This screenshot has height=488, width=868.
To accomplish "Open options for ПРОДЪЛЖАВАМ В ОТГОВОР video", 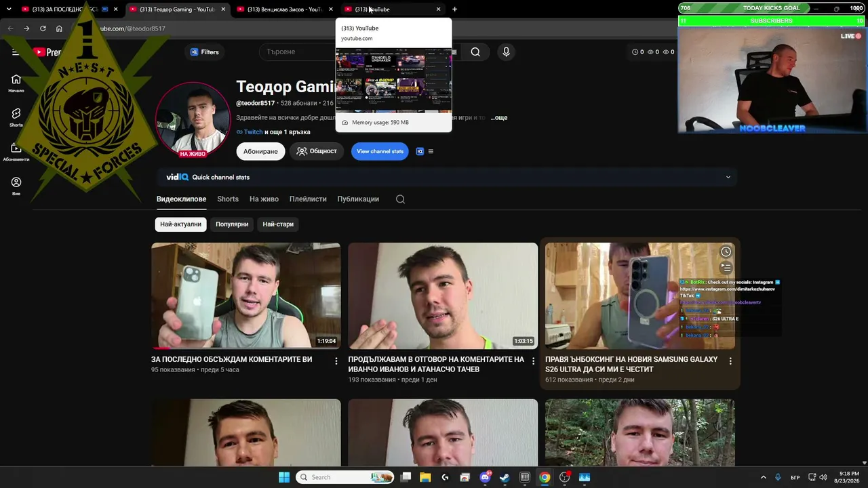I will click(x=533, y=361).
